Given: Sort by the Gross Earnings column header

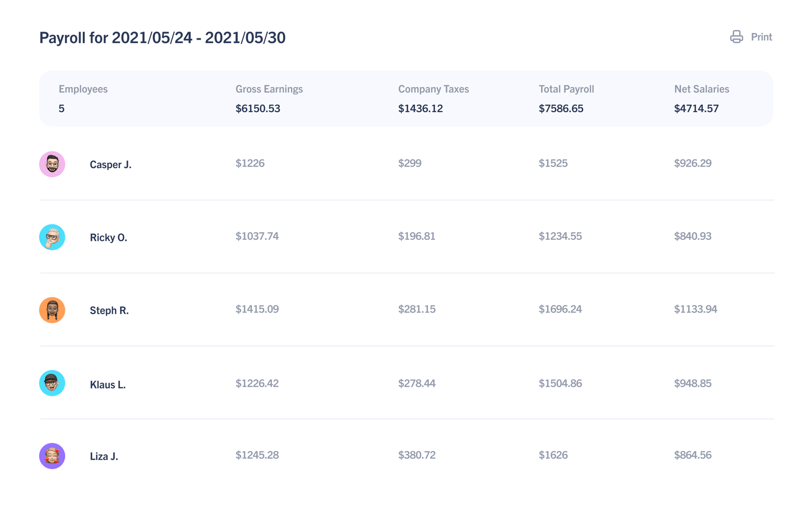Looking at the screenshot, I should pos(268,88).
